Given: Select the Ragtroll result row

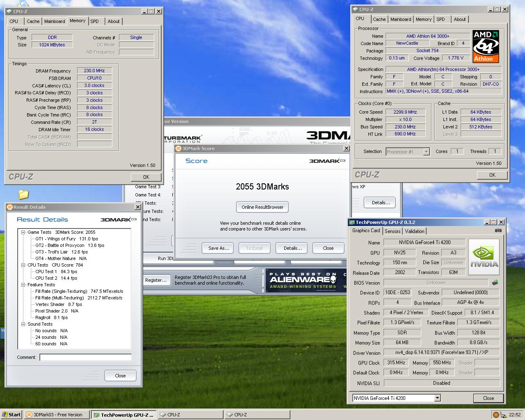Looking at the screenshot, I should (52, 317).
